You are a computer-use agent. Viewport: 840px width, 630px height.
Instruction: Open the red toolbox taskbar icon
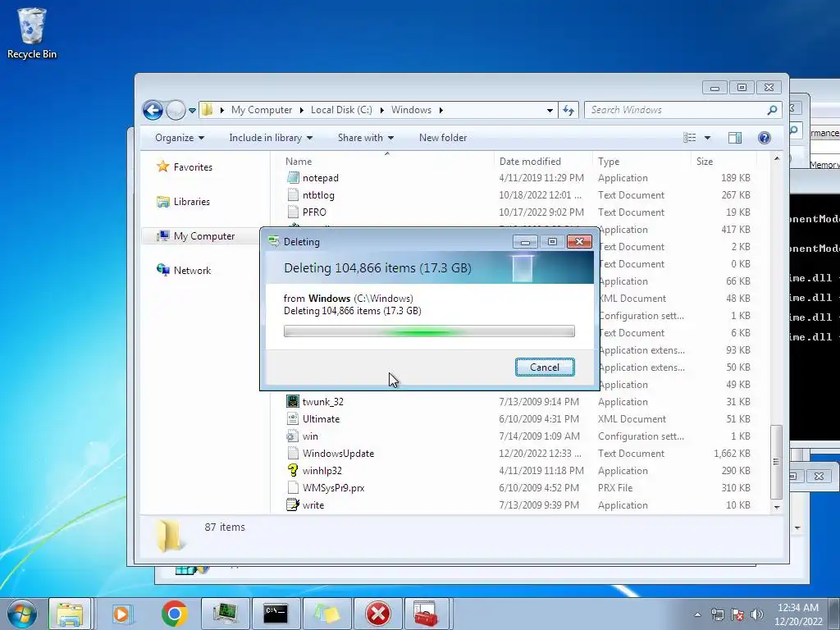coord(426,614)
